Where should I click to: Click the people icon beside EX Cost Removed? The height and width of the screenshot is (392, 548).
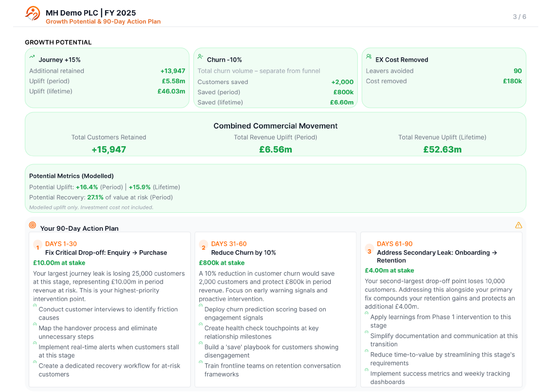click(x=369, y=57)
